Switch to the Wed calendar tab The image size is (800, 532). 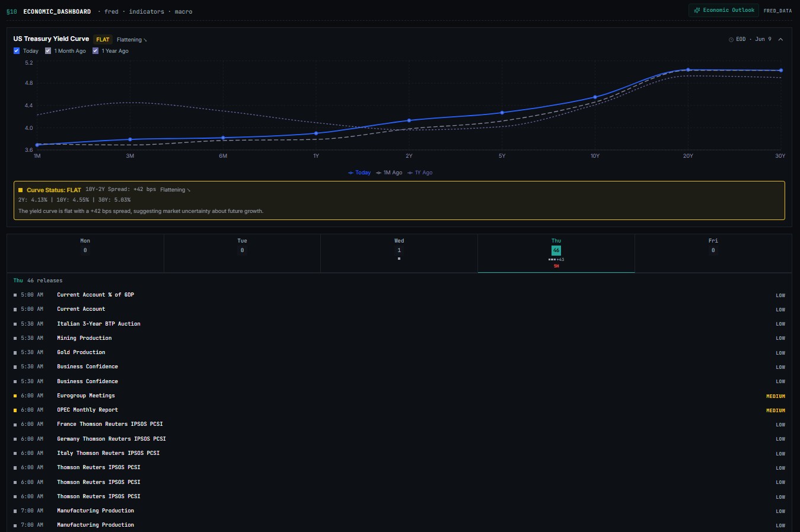pyautogui.click(x=399, y=253)
